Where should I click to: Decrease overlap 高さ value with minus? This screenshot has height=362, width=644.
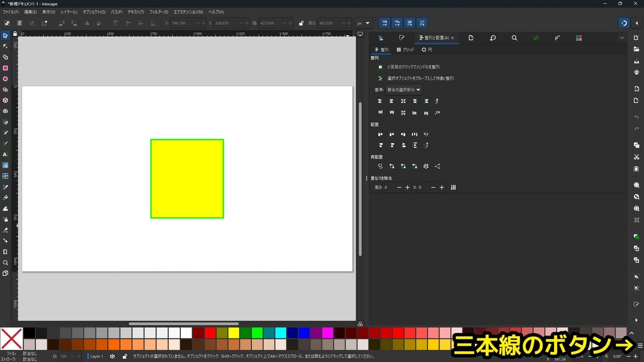click(399, 188)
